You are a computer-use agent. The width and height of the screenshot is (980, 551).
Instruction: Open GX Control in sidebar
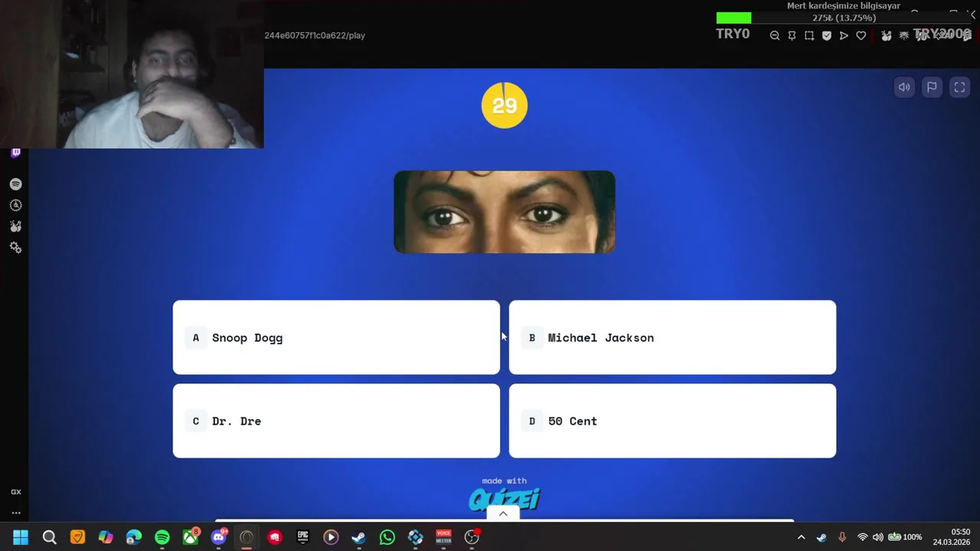(x=15, y=492)
